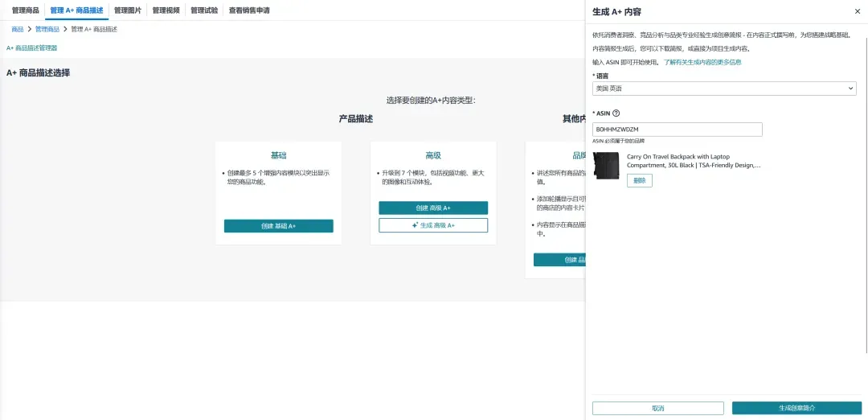The width and height of the screenshot is (868, 420).
Task: Click the ASIN help question mark icon
Action: coord(616,113)
